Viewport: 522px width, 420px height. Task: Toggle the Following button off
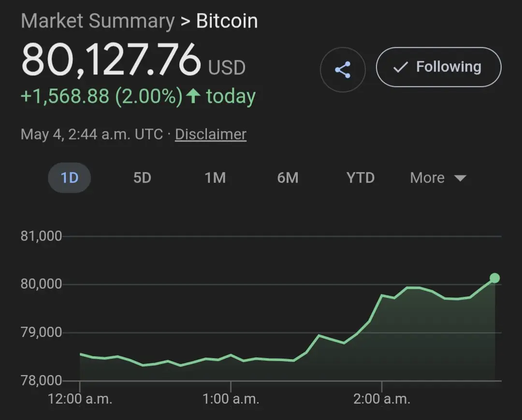coord(438,67)
